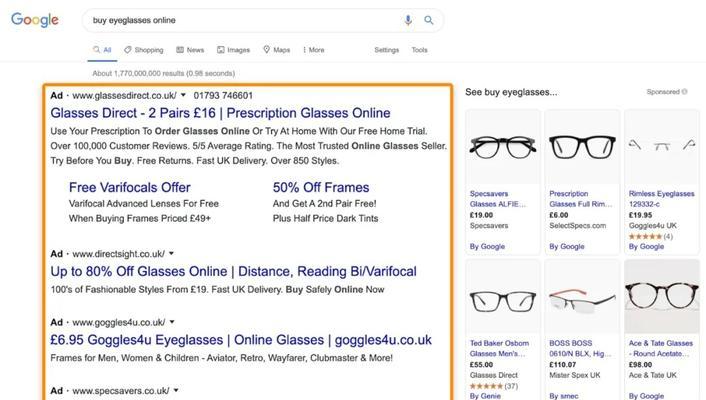
Task: Open the £6.95 Goggles4u Eyeglasses ad
Action: (x=241, y=340)
